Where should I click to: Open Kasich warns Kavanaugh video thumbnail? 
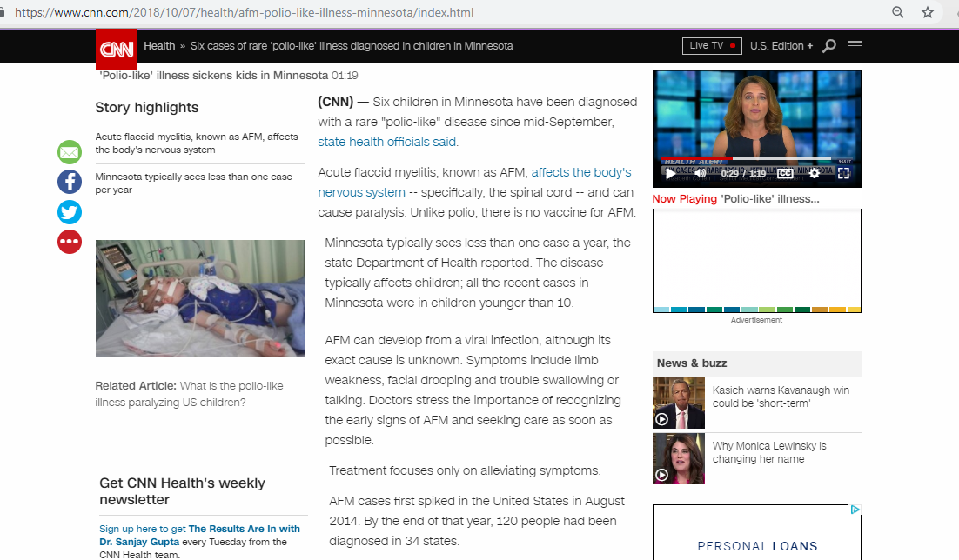(679, 403)
